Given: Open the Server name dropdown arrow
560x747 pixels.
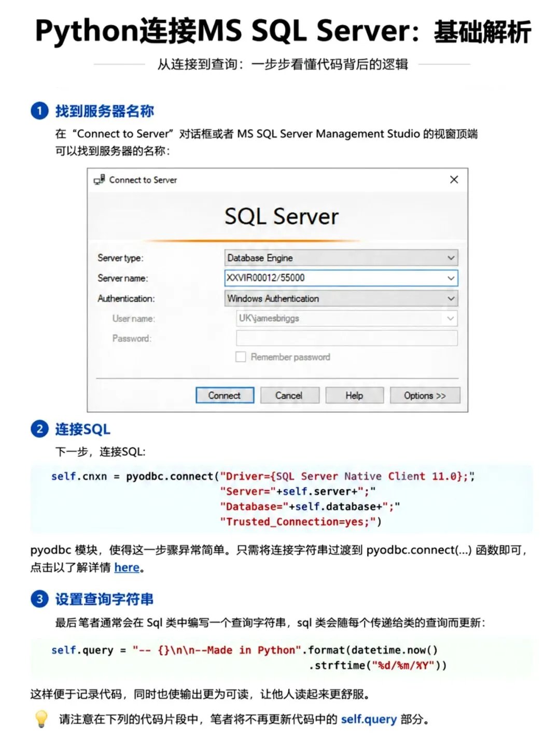Looking at the screenshot, I should pos(451,278).
